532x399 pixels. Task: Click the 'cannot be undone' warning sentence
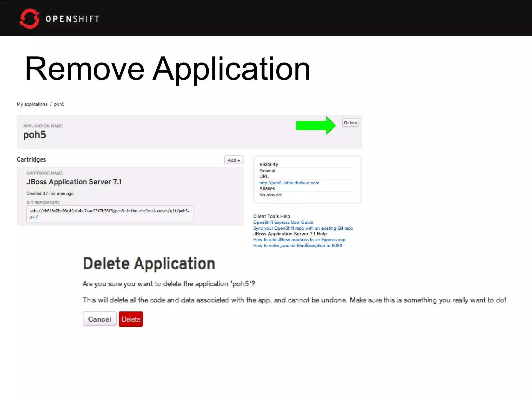point(294,300)
